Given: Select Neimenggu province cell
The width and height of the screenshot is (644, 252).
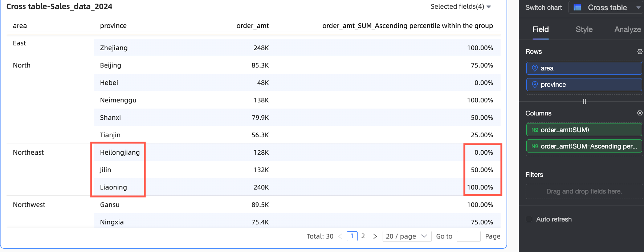Looking at the screenshot, I should click(118, 100).
